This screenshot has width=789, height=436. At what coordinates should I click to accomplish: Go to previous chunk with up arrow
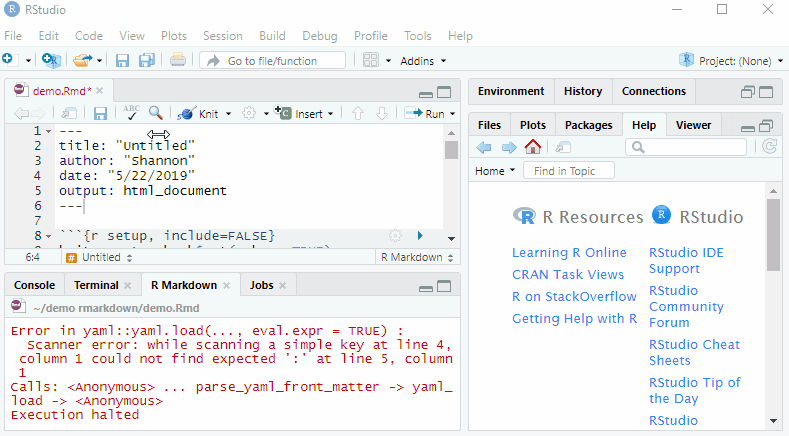[358, 113]
